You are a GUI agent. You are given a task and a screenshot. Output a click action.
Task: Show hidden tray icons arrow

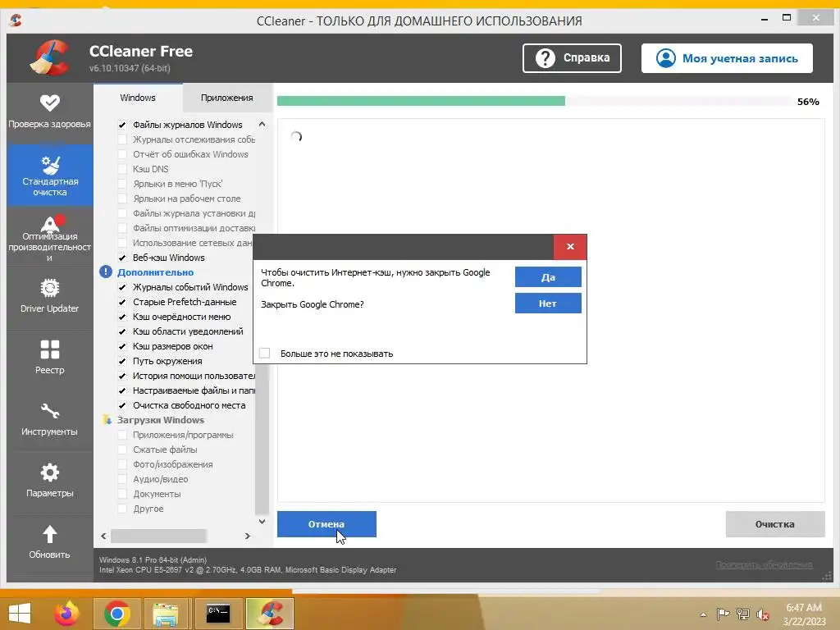703,614
